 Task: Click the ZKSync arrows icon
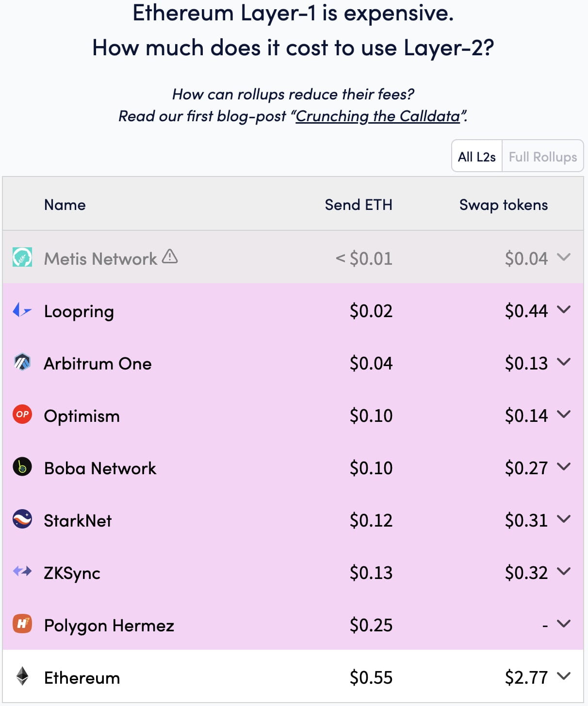(x=22, y=571)
